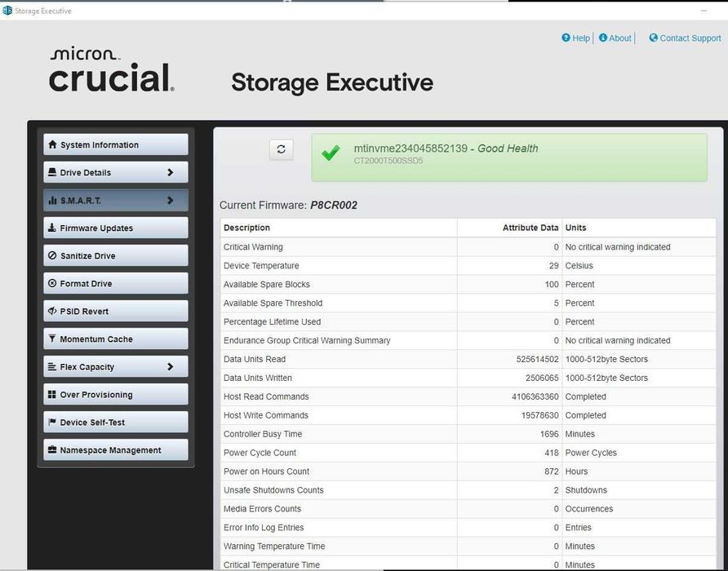Click the Storage Executive title bar app icon
Image resolution: width=728 pixels, height=571 pixels.
point(7,11)
